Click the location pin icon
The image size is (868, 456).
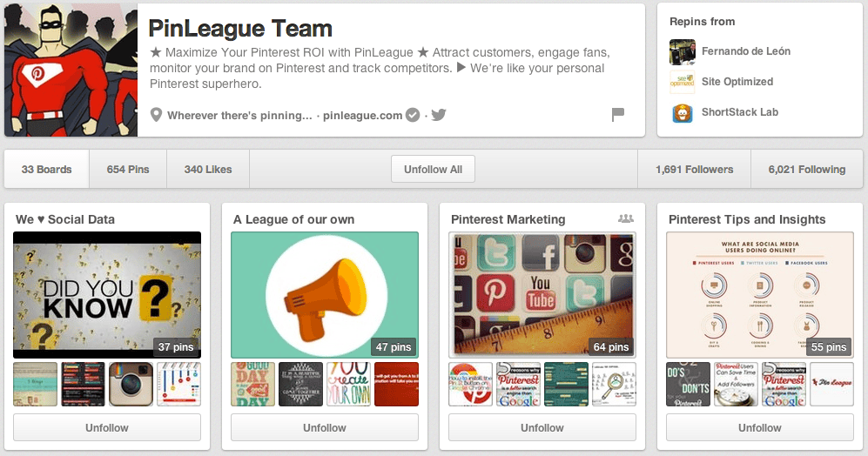click(x=156, y=115)
